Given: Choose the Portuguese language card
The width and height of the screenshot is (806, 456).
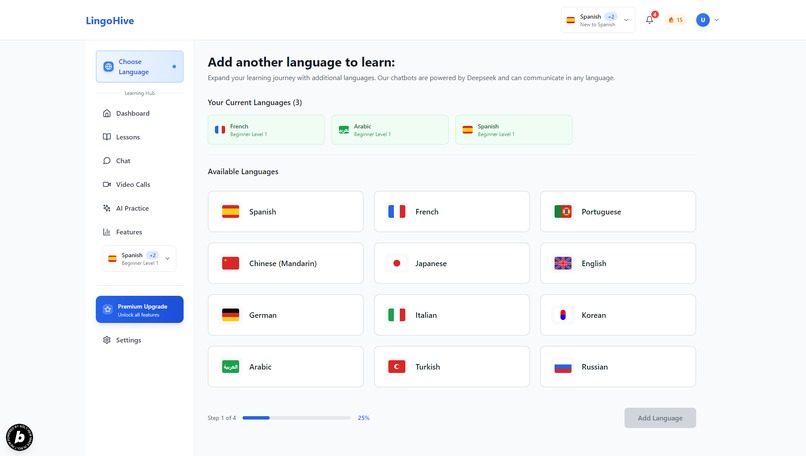Looking at the screenshot, I should coord(617,211).
